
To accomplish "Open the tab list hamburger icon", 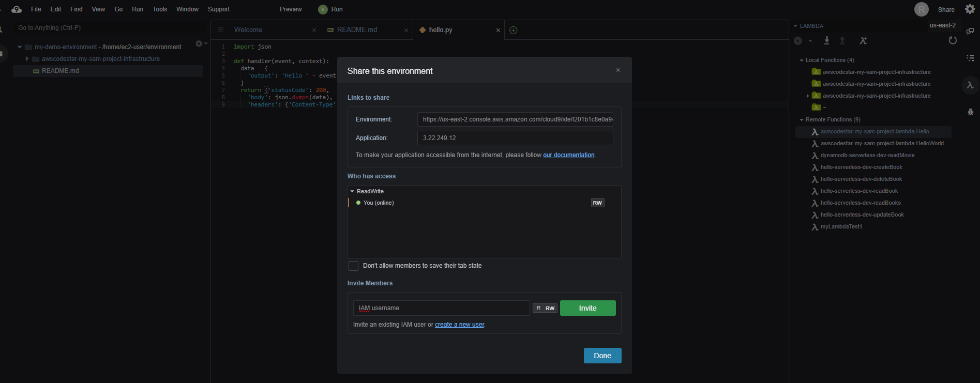I will pos(221,30).
